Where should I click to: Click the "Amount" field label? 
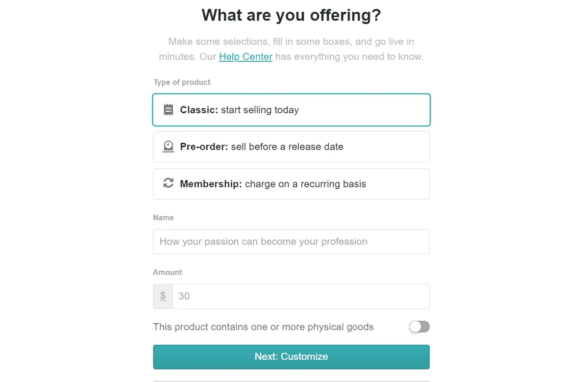tap(168, 272)
